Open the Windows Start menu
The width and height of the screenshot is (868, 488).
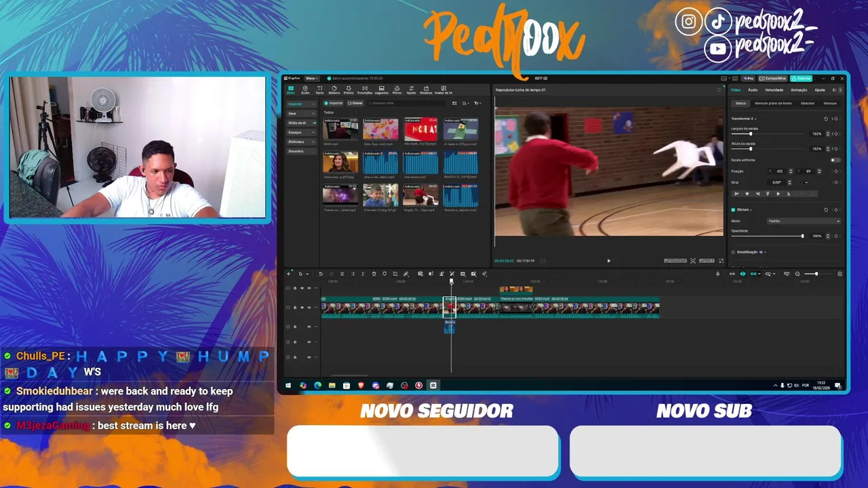288,385
